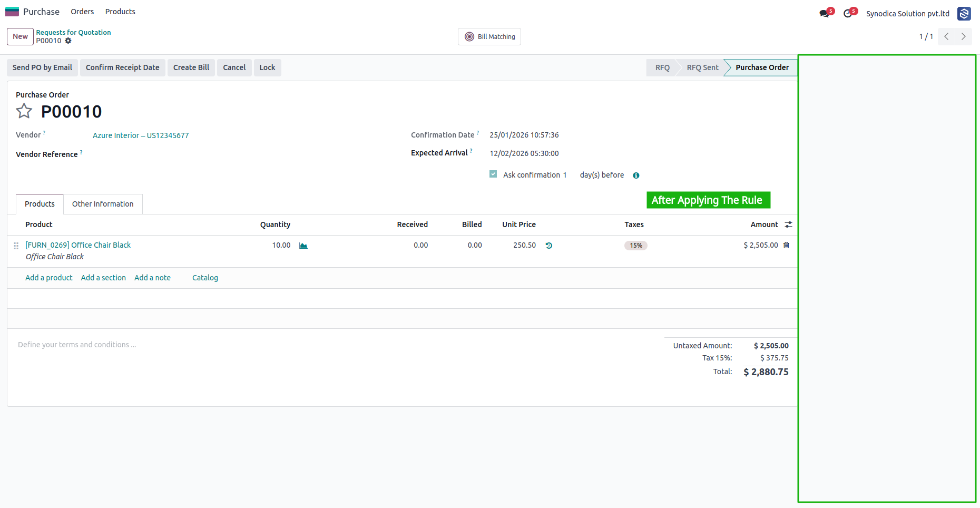Uncheck the Ask confirmation checkbox
The height and width of the screenshot is (508, 980).
[493, 174]
